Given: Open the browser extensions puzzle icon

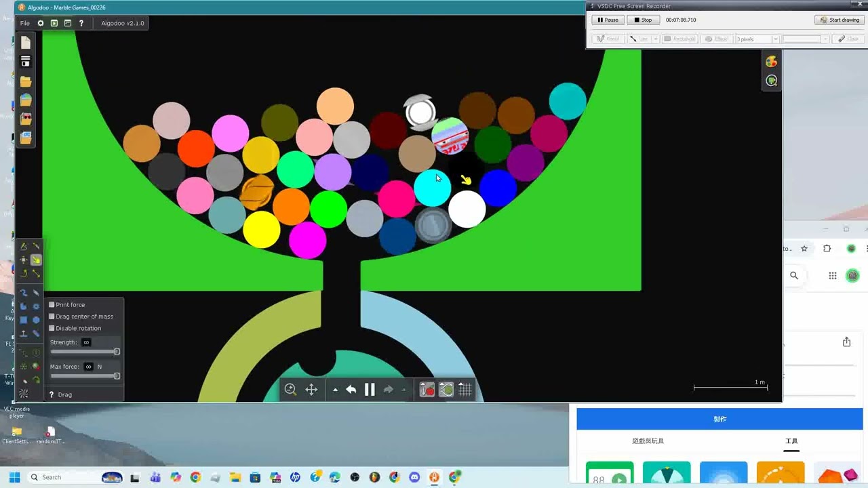Looking at the screenshot, I should [x=827, y=249].
